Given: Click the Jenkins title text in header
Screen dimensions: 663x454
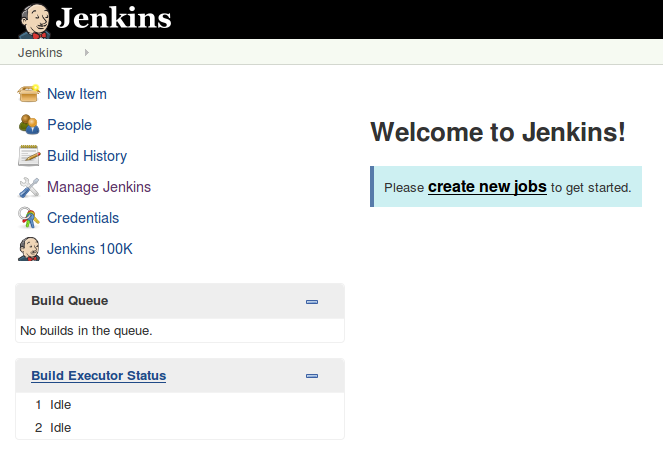Looking at the screenshot, I should 113,19.
